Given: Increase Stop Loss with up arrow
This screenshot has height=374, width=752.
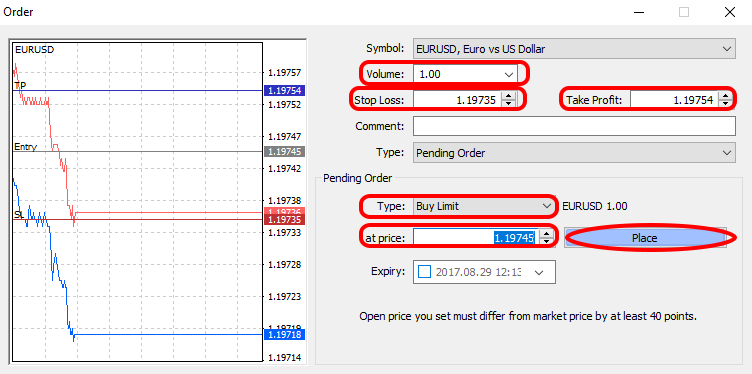Looking at the screenshot, I should 508,96.
